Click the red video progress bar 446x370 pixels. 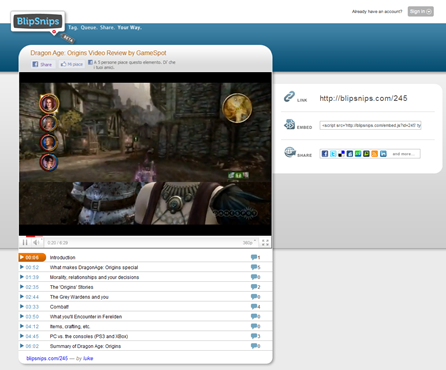tap(30, 236)
